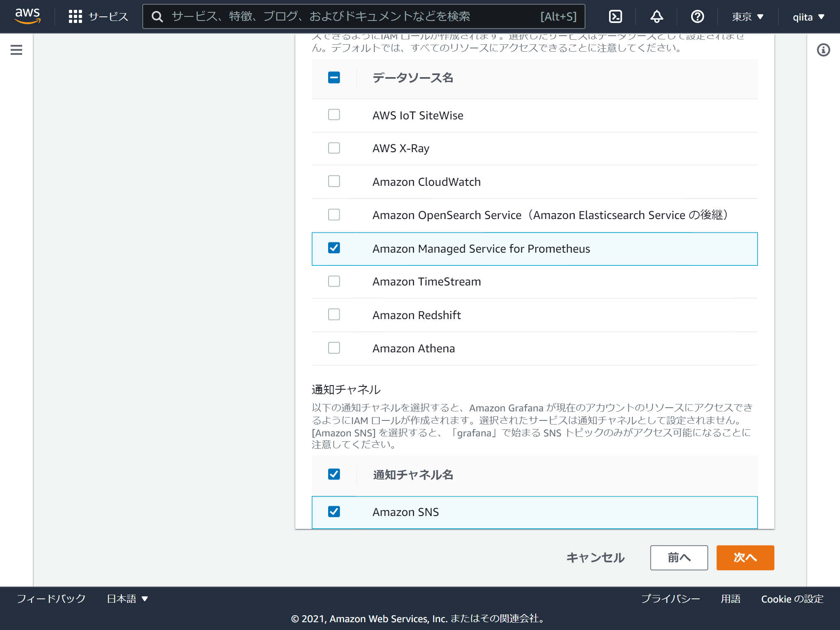840x630 pixels.
Task: Toggle the select-all data sources checkbox
Action: [x=333, y=77]
